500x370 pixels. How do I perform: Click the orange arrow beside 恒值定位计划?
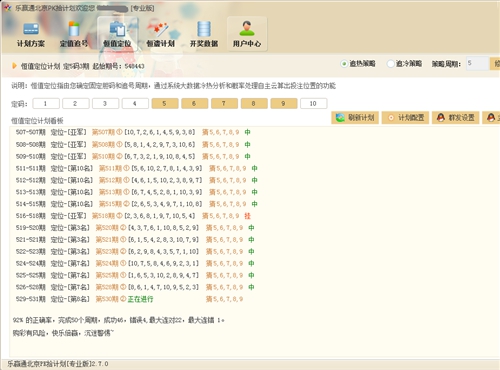click(14, 66)
